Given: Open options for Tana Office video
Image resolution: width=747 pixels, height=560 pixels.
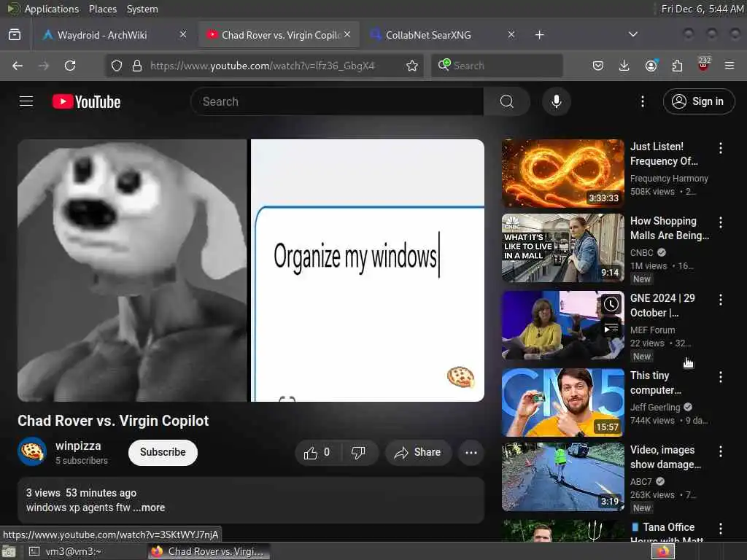Looking at the screenshot, I should pos(720,529).
